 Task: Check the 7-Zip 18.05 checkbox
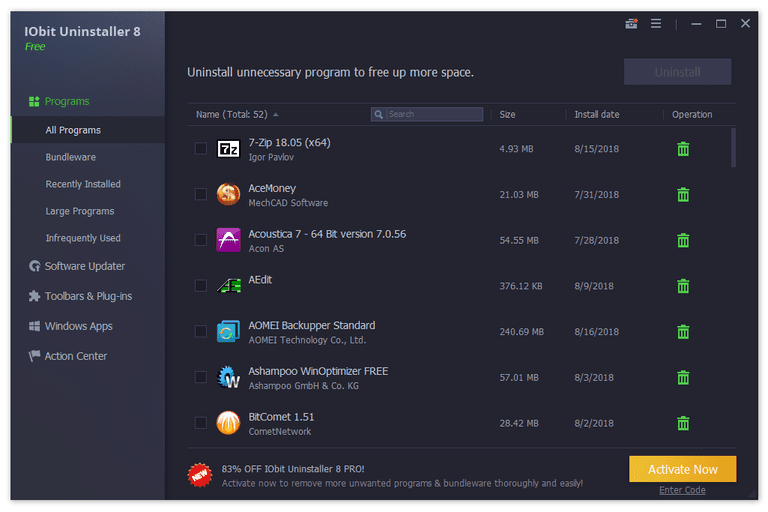point(201,148)
